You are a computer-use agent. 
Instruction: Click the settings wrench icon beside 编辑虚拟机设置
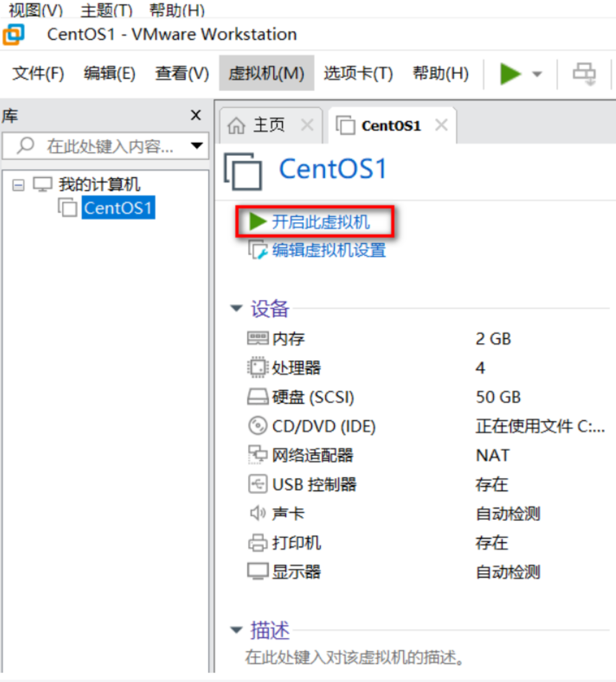258,250
